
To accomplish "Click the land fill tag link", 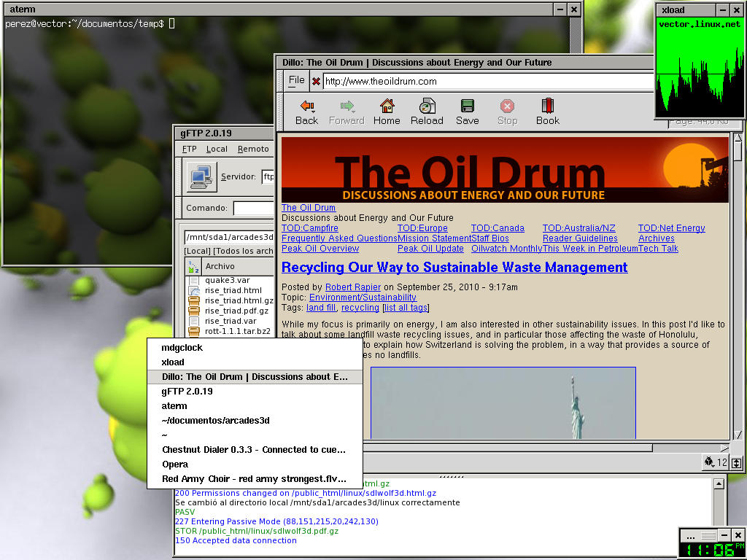I will [321, 308].
